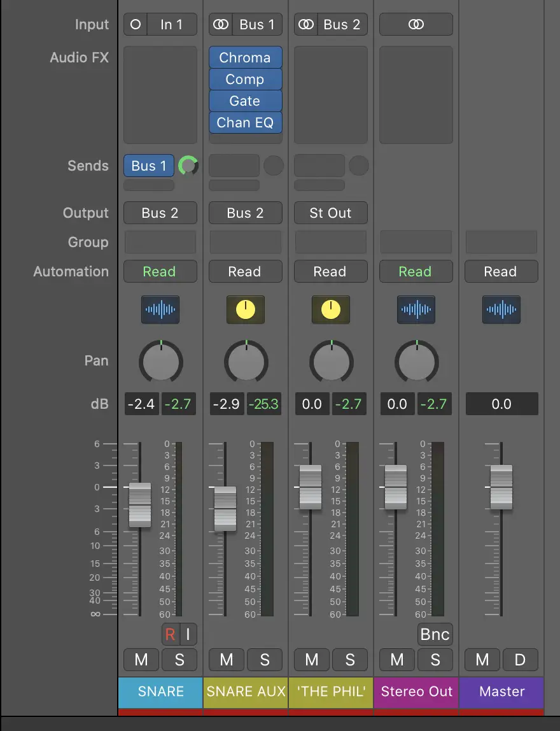The height and width of the screenshot is (731, 560).
Task: Open the Chan EQ plugin on SNARE AUX
Action: click(x=245, y=122)
